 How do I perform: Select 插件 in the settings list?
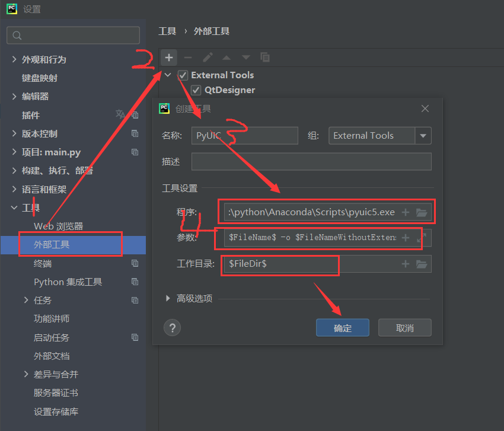coord(30,115)
